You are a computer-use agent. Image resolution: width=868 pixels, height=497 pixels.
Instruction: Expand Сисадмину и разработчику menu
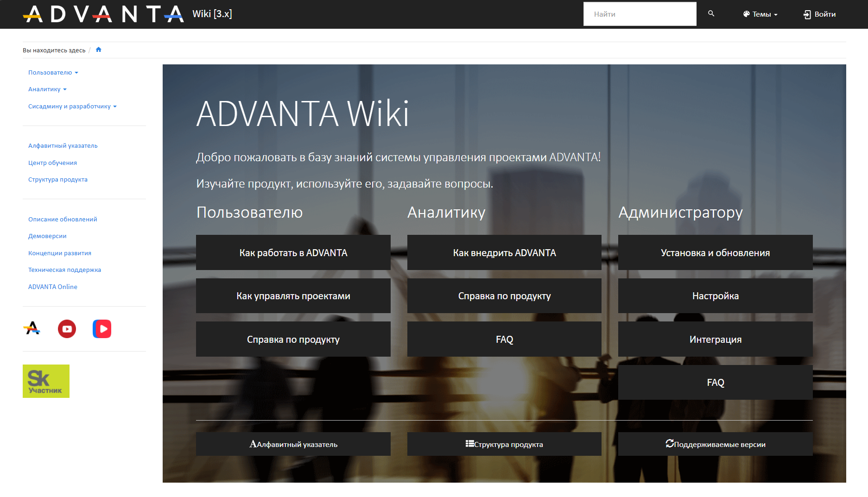(x=72, y=107)
